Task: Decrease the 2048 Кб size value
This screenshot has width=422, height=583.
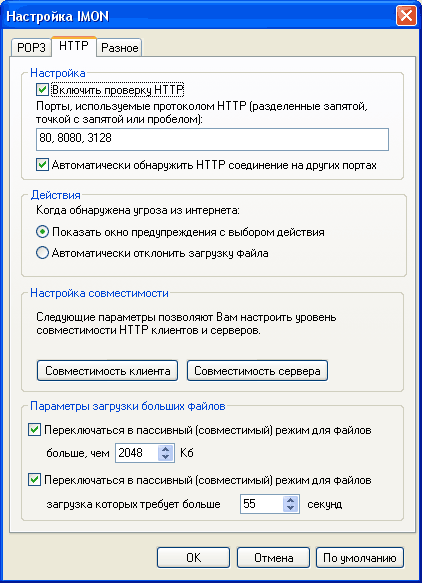Action: pos(166,457)
